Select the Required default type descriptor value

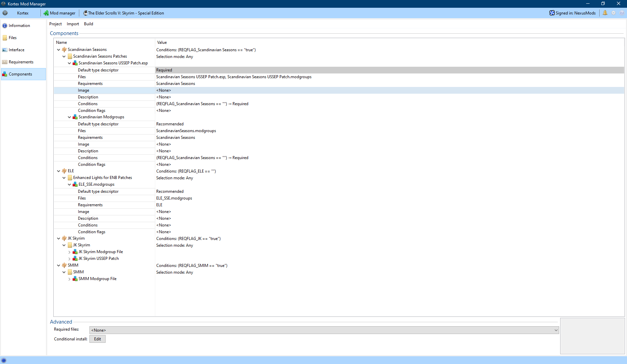pyautogui.click(x=164, y=70)
